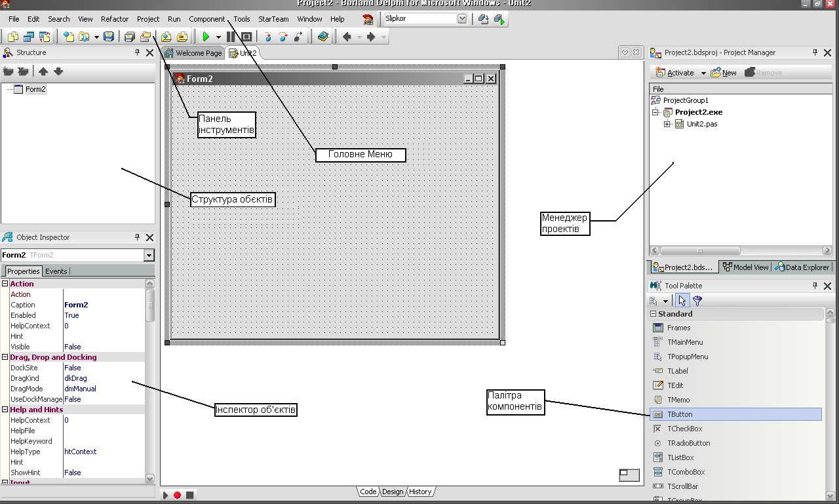
Task: Switch to the Welcome Page tab
Action: (193, 53)
